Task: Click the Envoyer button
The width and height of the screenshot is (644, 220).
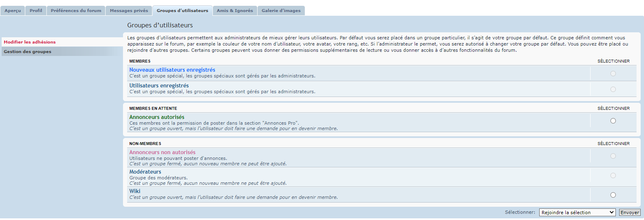Action: 630,213
